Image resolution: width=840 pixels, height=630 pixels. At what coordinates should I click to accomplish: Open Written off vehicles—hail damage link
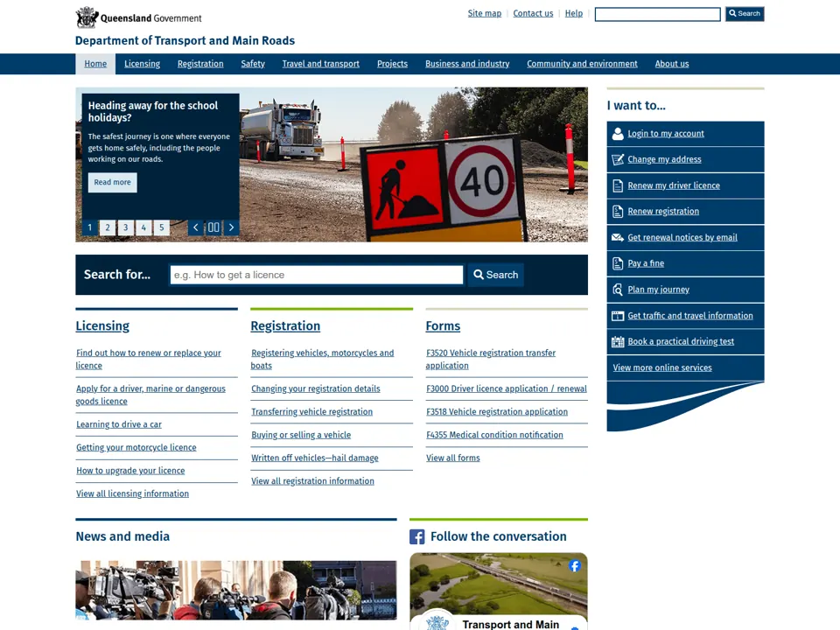tap(315, 458)
